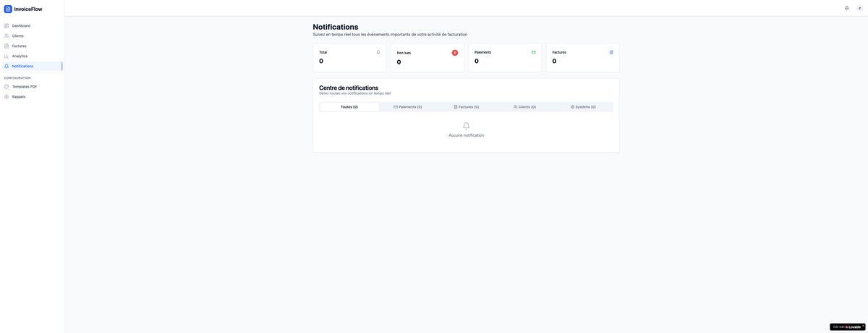Click the 'Paiements' summary card label
This screenshot has width=868, height=333.
(x=482, y=52)
